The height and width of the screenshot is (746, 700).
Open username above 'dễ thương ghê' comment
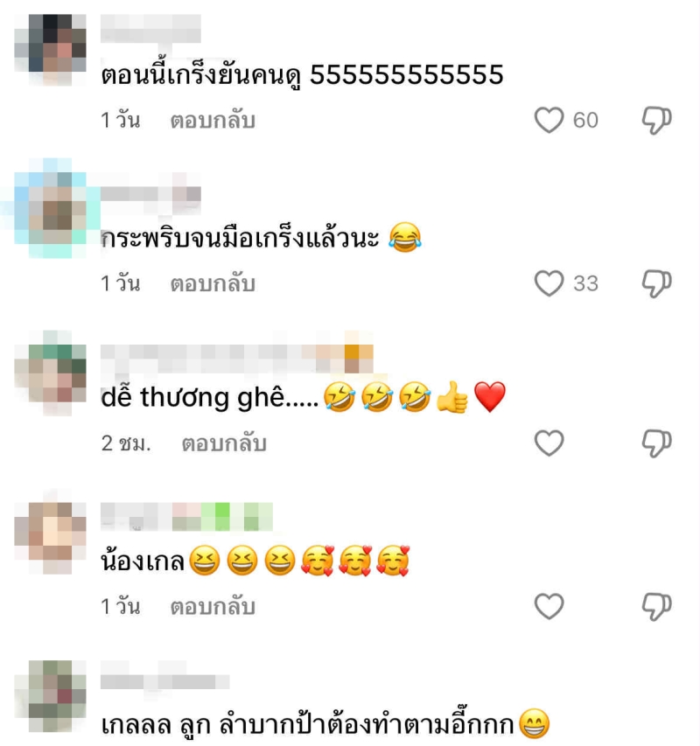tap(236, 359)
